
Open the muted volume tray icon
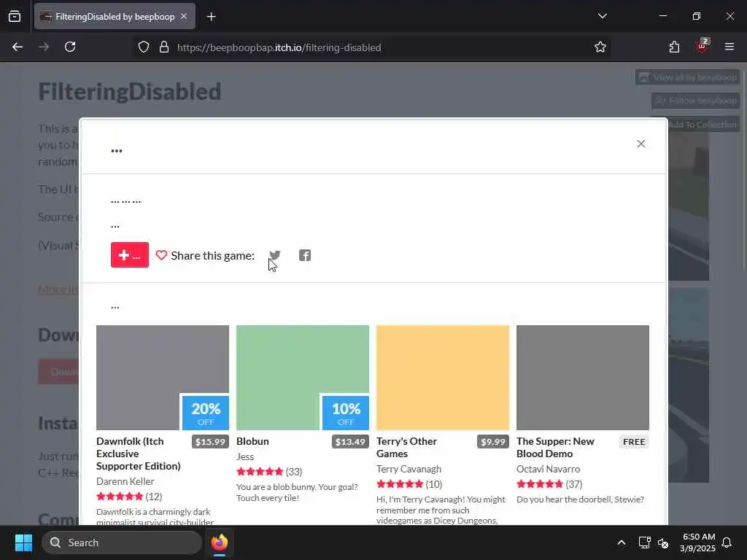662,542
